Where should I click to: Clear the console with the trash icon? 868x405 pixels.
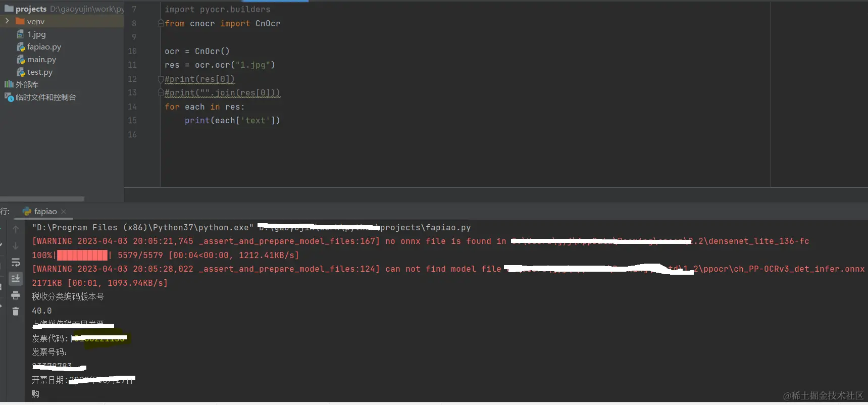[x=16, y=311]
